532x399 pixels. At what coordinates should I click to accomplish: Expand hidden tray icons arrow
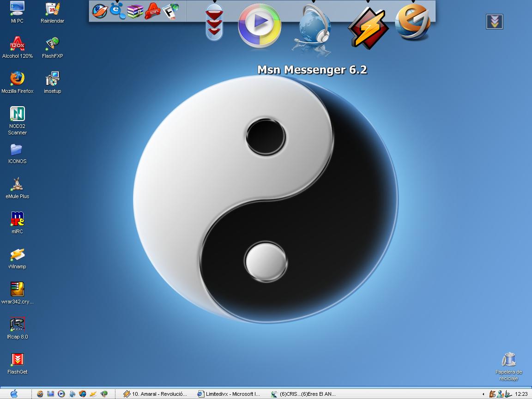483,394
